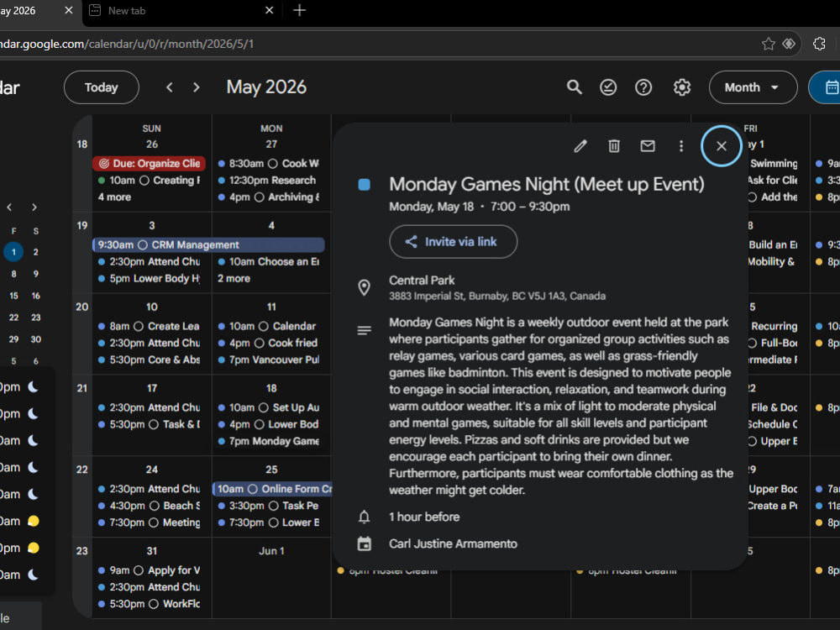This screenshot has height=630, width=840.
Task: Close the New tab browser tab
Action: pyautogui.click(x=269, y=10)
